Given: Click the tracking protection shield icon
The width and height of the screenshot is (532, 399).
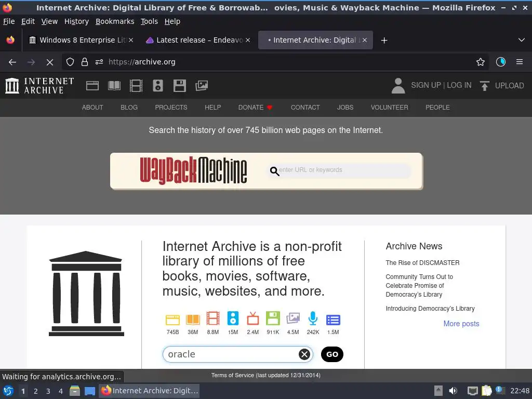Looking at the screenshot, I should coord(70,62).
